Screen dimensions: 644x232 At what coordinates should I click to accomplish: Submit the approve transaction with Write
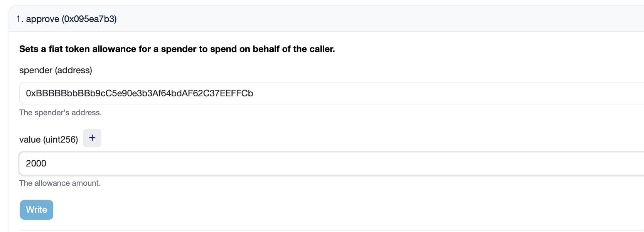pyautogui.click(x=37, y=210)
